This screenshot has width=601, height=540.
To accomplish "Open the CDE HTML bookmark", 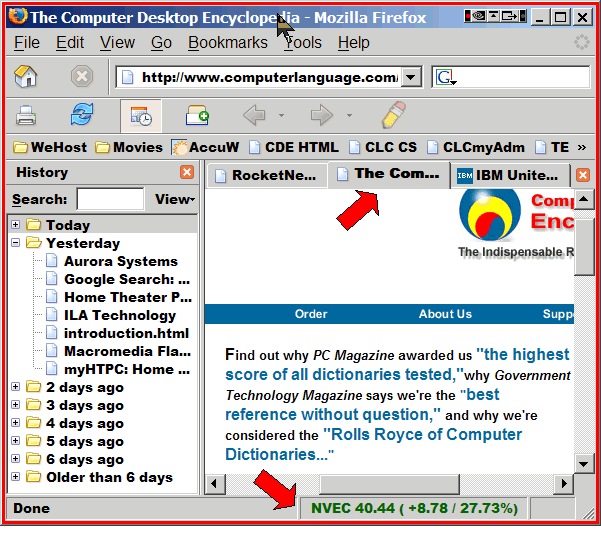I will coord(294,147).
